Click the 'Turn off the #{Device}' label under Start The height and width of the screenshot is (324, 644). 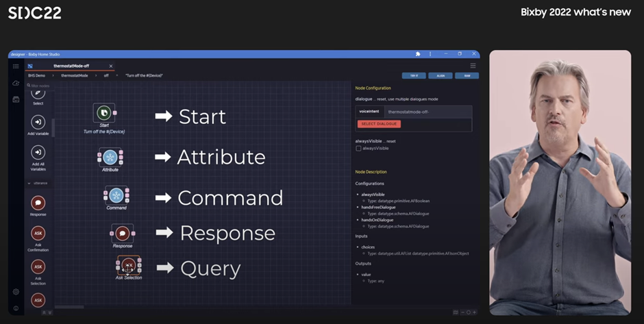pyautogui.click(x=104, y=132)
